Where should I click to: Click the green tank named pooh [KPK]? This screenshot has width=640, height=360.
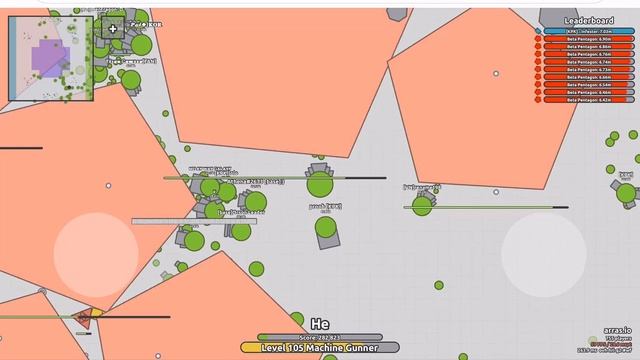[326, 232]
